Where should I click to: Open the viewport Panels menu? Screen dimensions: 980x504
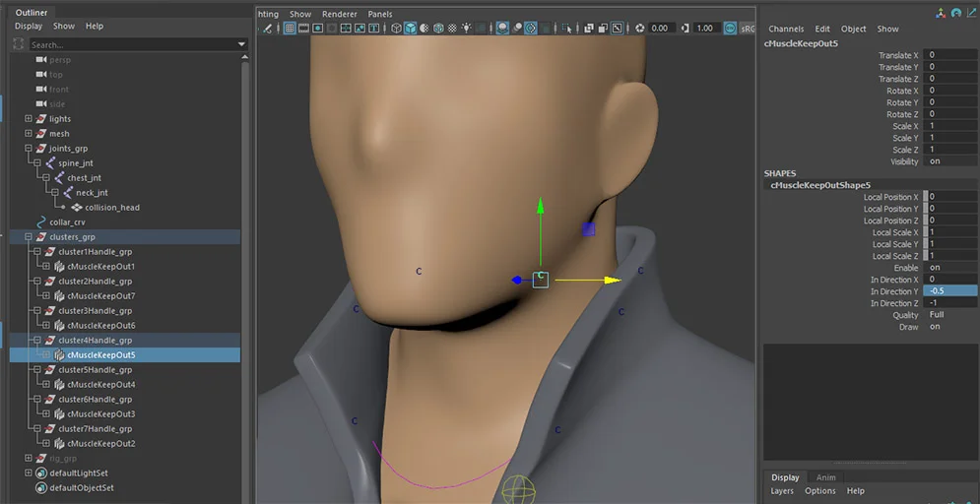[x=380, y=14]
